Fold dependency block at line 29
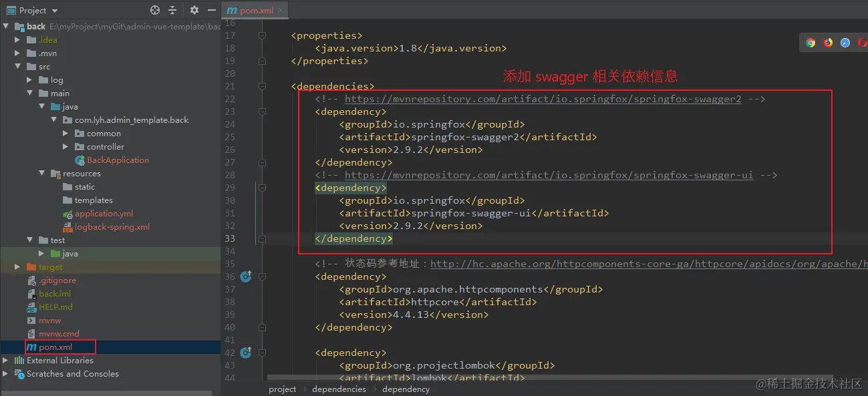 (263, 188)
